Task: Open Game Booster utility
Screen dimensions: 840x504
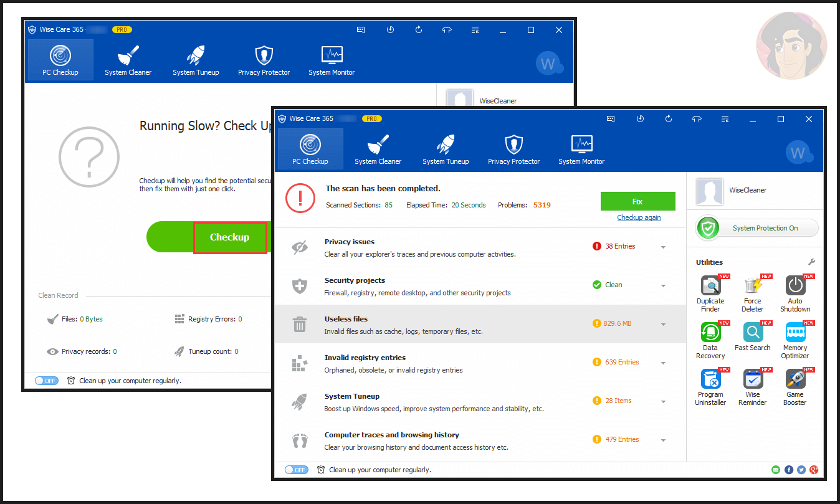Action: [x=795, y=387]
